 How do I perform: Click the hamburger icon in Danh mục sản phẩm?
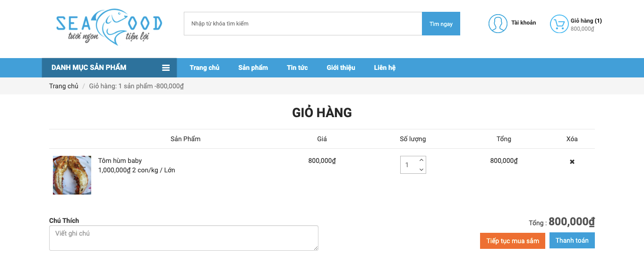click(x=166, y=68)
